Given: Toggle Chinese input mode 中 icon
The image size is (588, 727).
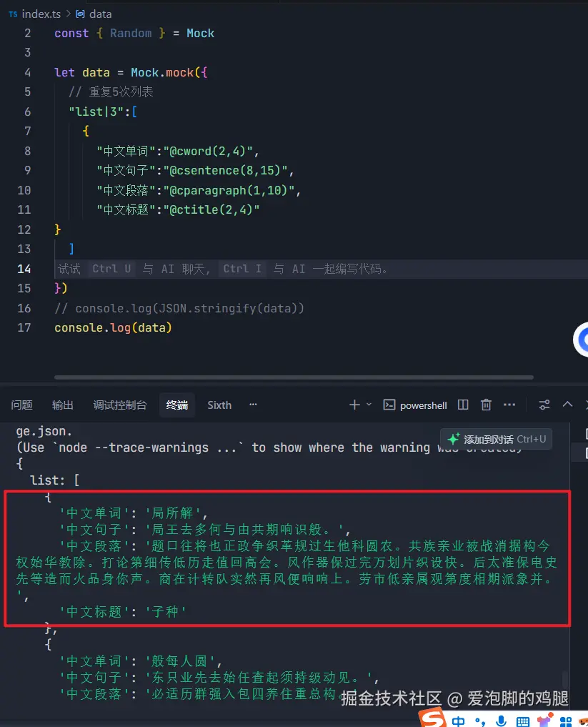Looking at the screenshot, I should click(458, 721).
